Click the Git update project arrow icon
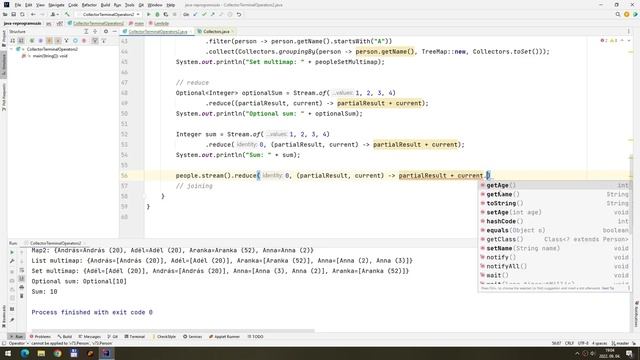This screenshot has width=640, height=360. click(x=195, y=14)
